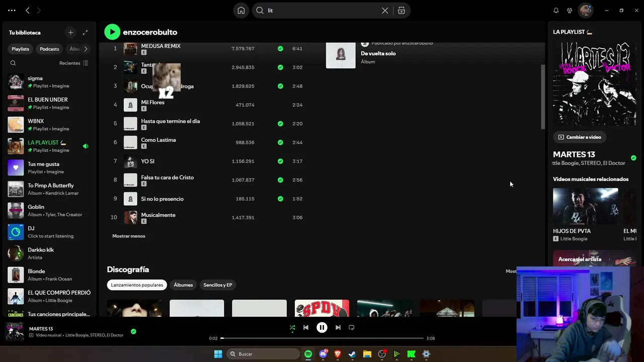Open File Explorer from the taskbar

pyautogui.click(x=367, y=354)
